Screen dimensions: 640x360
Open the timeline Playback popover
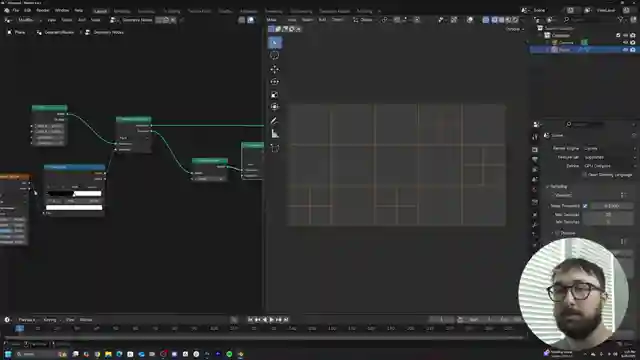pyautogui.click(x=27, y=320)
